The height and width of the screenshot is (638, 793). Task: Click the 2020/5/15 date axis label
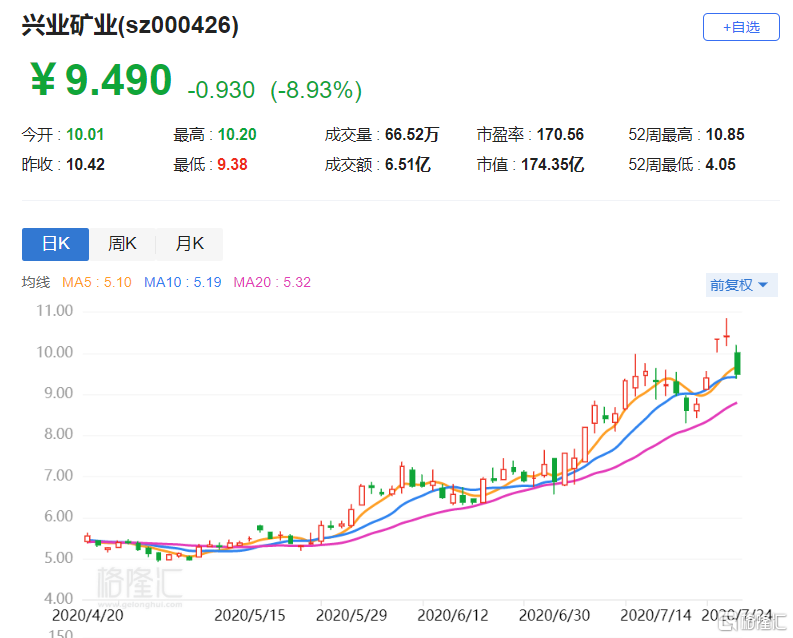250,616
